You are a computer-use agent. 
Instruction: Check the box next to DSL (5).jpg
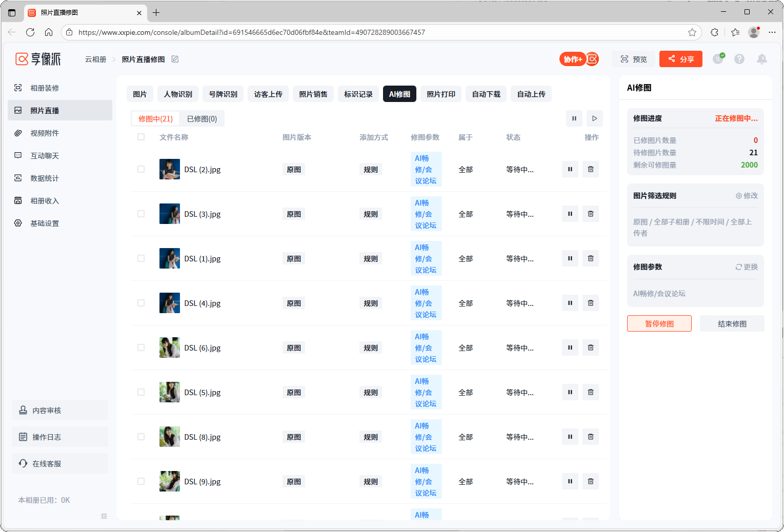click(x=141, y=392)
